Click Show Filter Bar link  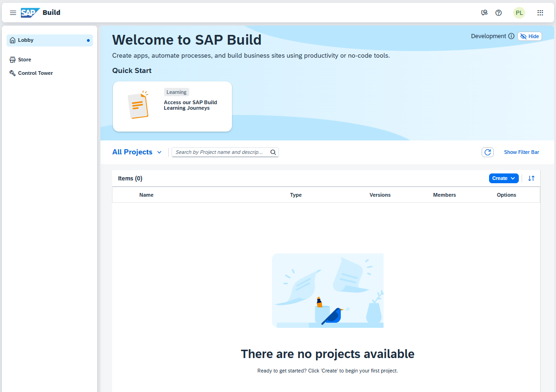pos(522,152)
